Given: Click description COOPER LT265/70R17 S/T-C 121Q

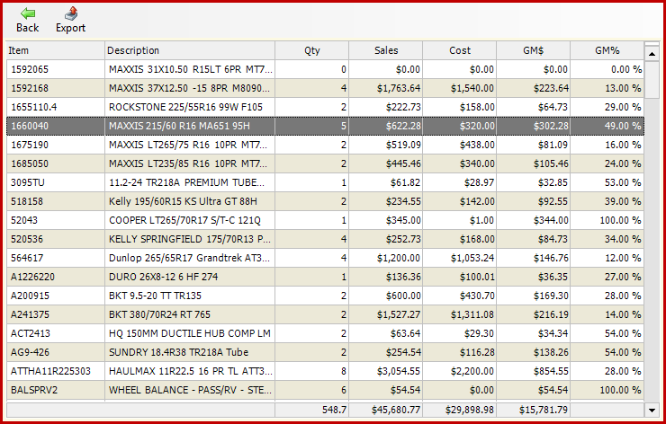Looking at the screenshot, I should click(185, 220).
